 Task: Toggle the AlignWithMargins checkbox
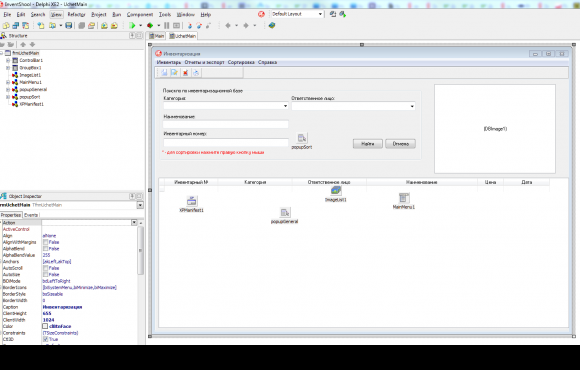pos(45,242)
